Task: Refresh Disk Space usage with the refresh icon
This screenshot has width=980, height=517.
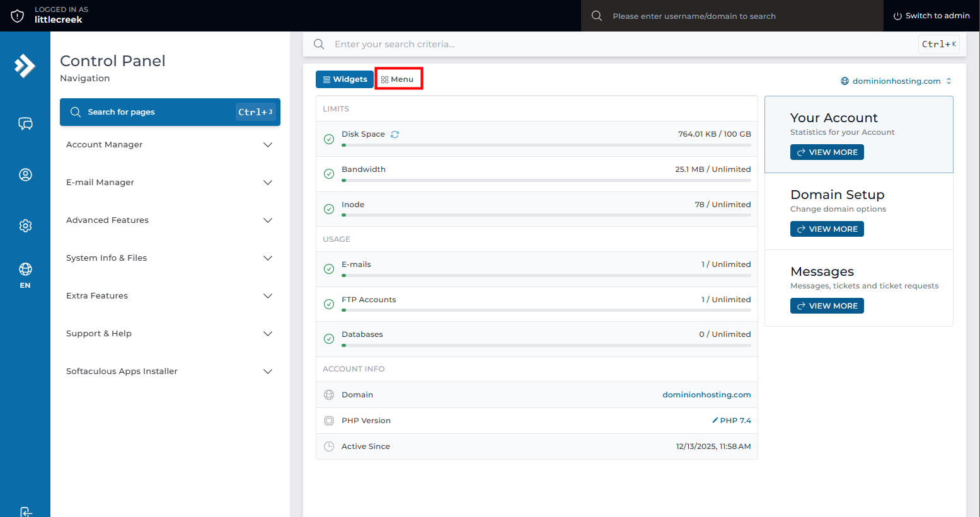Action: (x=395, y=134)
